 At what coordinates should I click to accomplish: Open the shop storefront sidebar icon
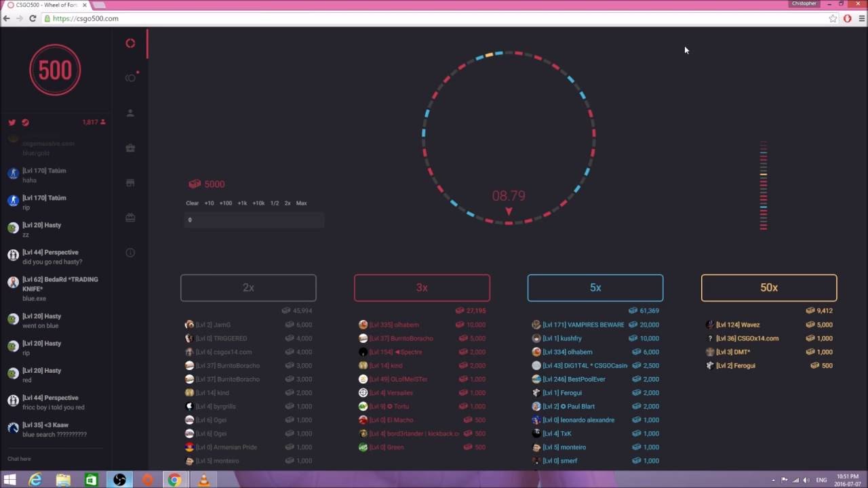coord(130,183)
